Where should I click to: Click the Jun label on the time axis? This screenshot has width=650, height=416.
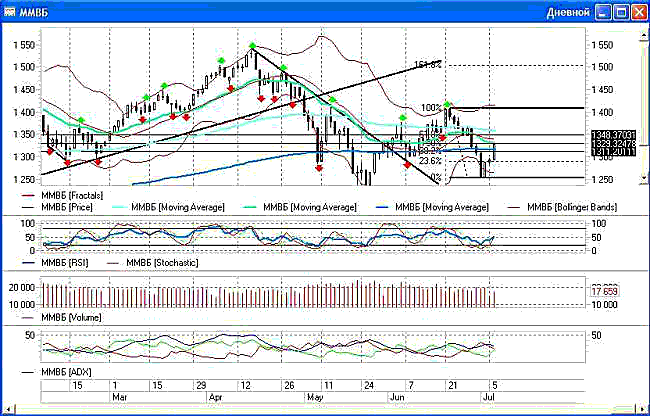click(x=397, y=397)
